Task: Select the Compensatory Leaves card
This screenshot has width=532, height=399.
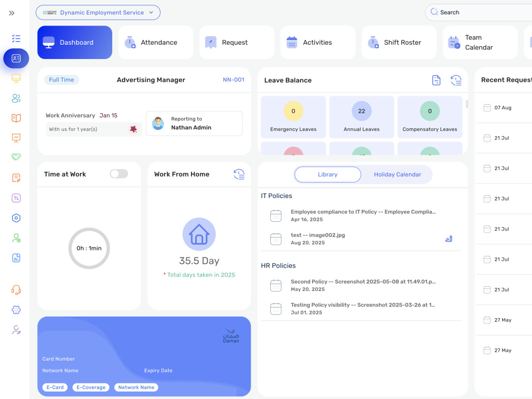Action: (x=430, y=117)
